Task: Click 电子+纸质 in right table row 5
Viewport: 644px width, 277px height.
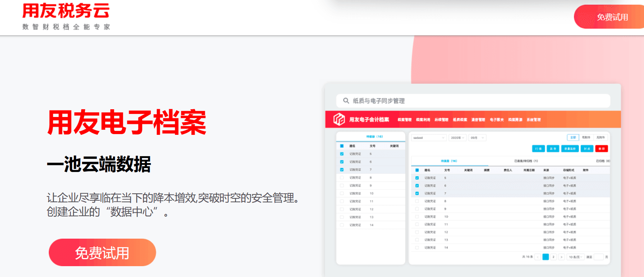Action: pos(569,178)
